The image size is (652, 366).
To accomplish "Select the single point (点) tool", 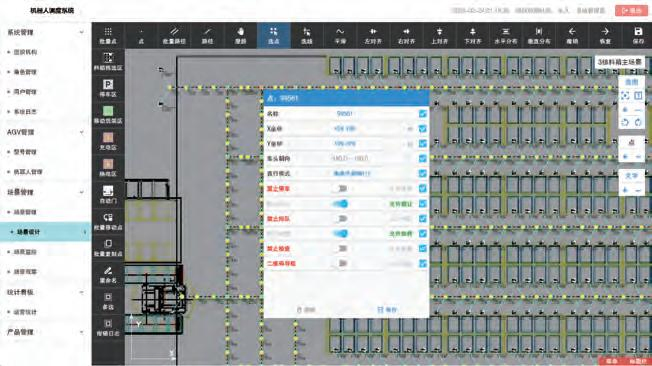I will [141, 36].
